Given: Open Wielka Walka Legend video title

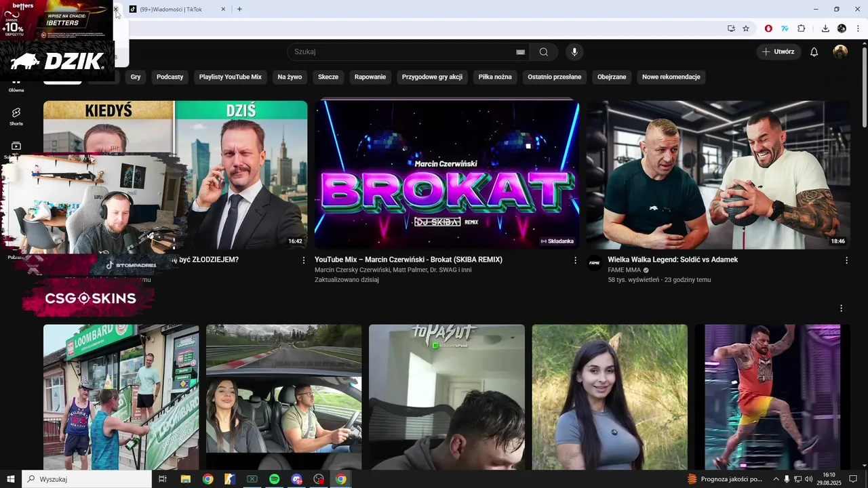Looking at the screenshot, I should click(x=673, y=260).
